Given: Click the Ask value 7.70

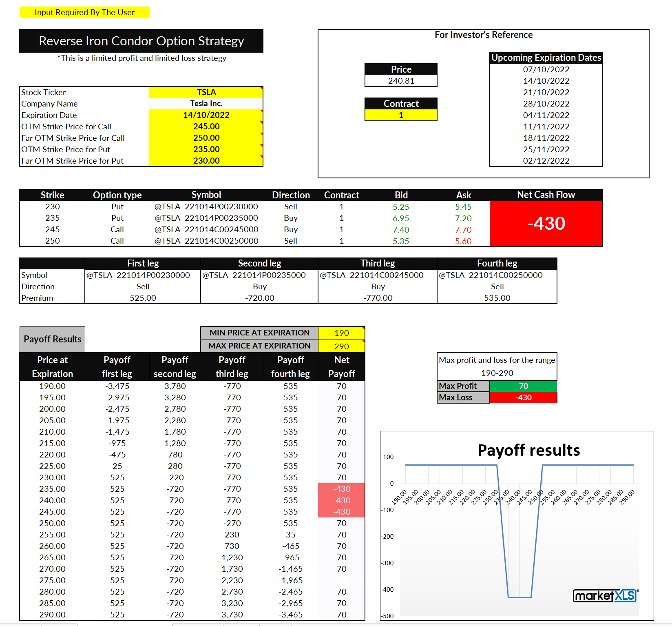Looking at the screenshot, I should click(x=463, y=230).
